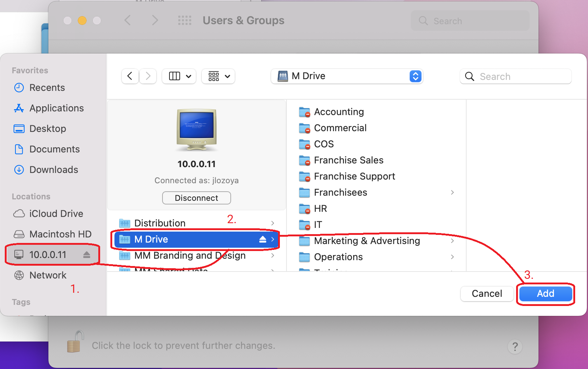The image size is (588, 369).
Task: Click the file dialog Search field
Action: 521,76
